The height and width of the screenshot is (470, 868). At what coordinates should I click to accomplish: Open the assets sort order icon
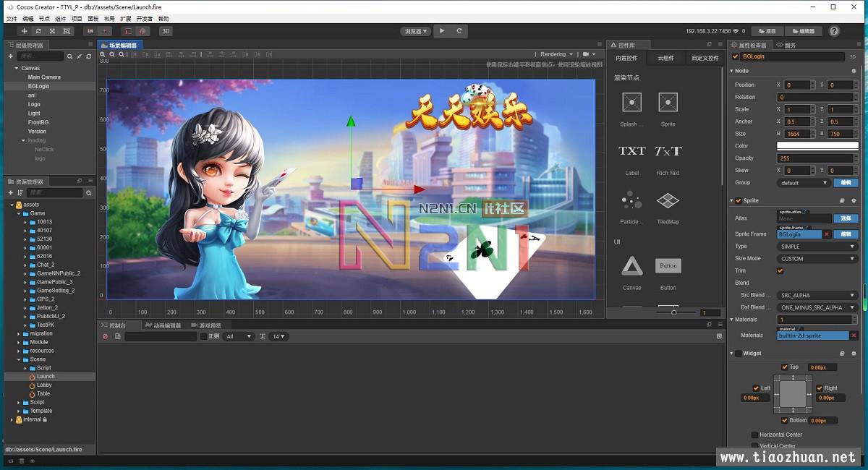pos(20,193)
